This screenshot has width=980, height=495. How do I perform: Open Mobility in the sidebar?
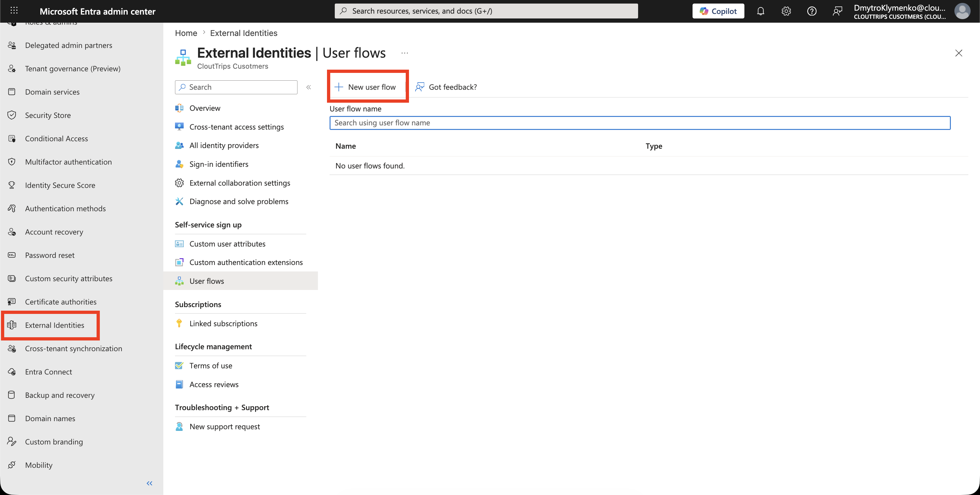pyautogui.click(x=39, y=465)
